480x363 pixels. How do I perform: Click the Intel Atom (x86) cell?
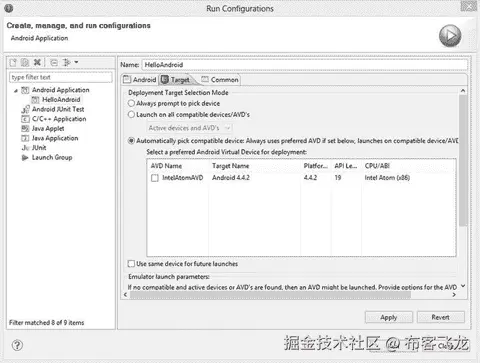387,178
